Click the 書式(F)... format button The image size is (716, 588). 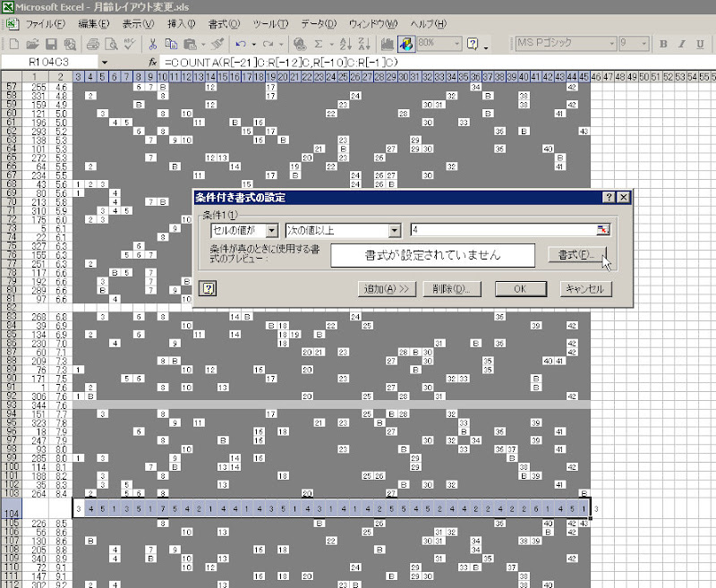coord(576,255)
